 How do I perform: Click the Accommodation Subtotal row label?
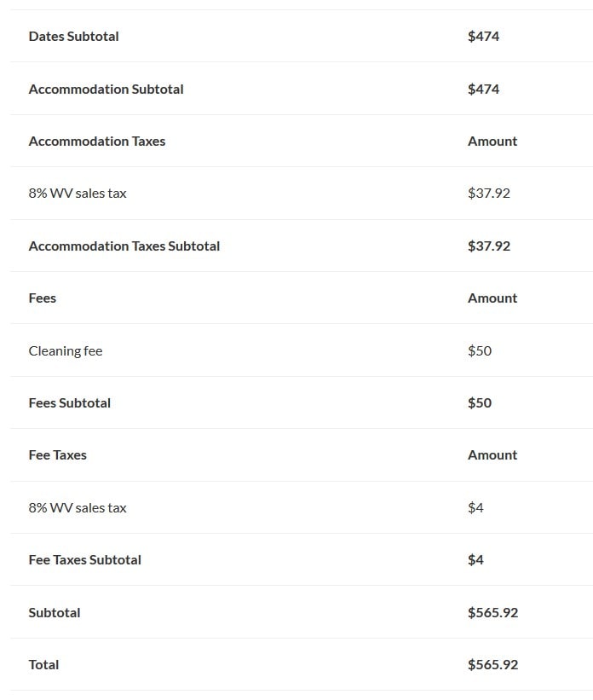107,89
